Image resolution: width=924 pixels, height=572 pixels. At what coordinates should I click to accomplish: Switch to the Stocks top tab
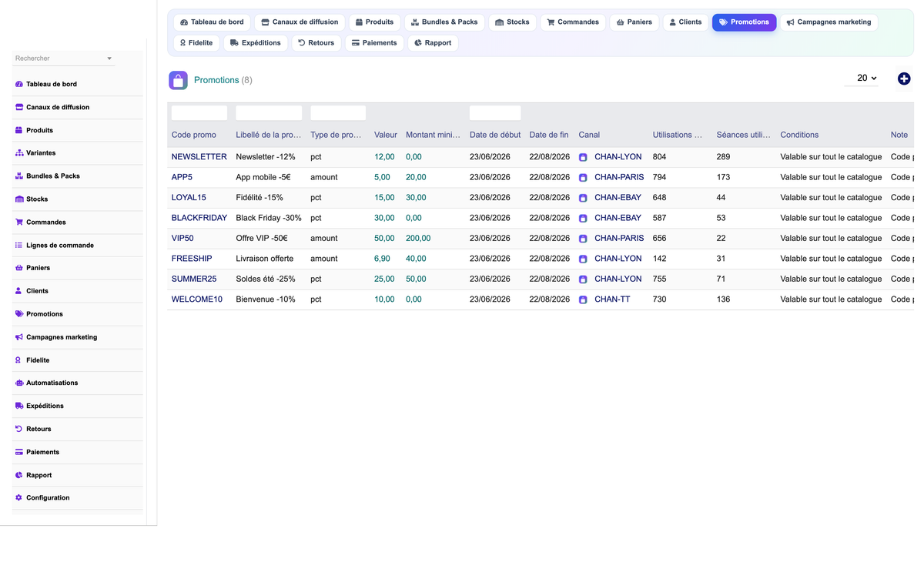click(512, 22)
